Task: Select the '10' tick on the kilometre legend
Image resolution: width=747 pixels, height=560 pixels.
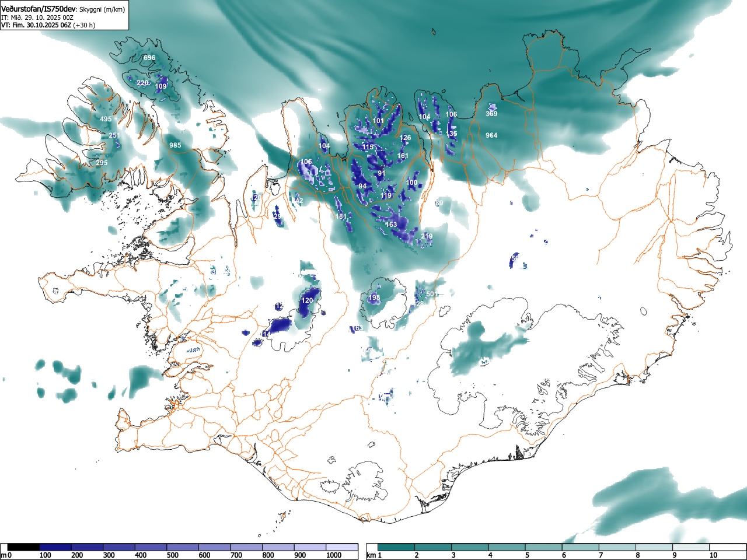Action: click(714, 555)
